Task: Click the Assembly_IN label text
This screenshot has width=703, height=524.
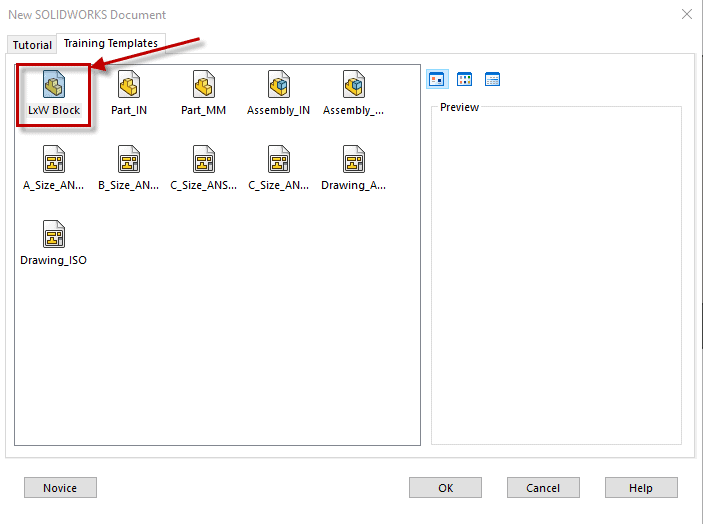Action: tap(278, 110)
